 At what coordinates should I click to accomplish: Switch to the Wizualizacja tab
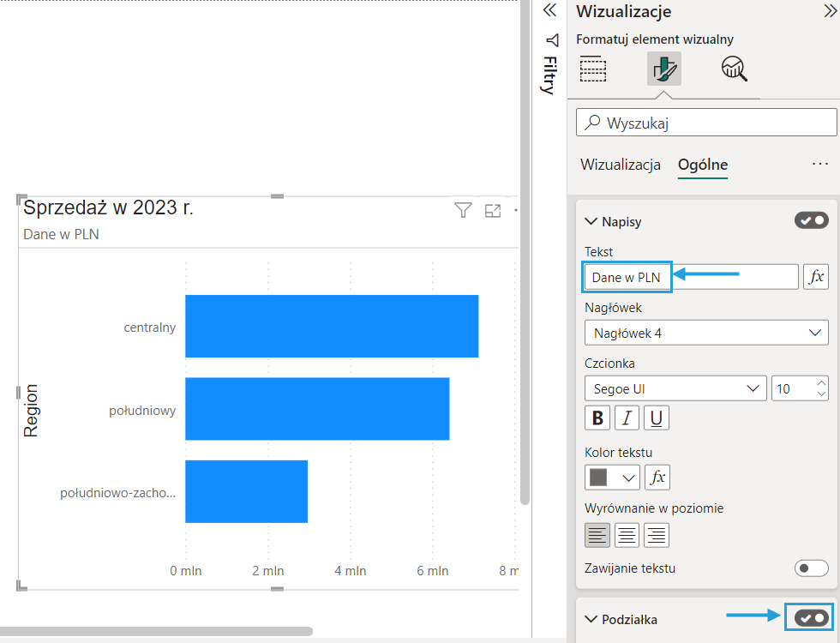[x=621, y=165]
